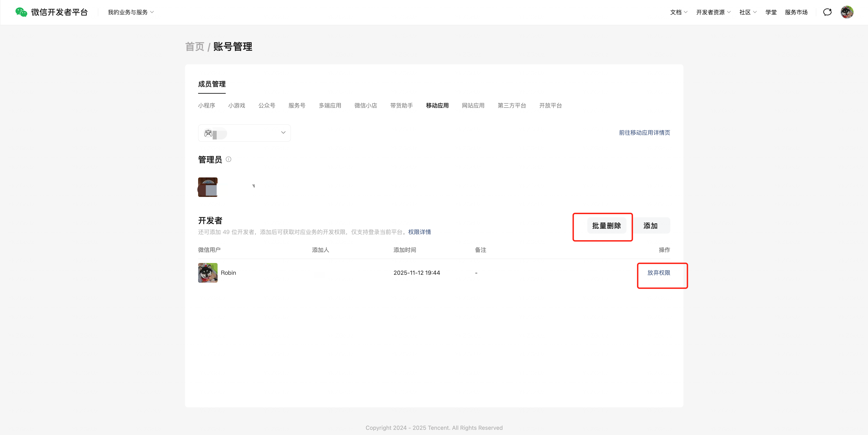Switch to the 小程序 tab

(206, 105)
